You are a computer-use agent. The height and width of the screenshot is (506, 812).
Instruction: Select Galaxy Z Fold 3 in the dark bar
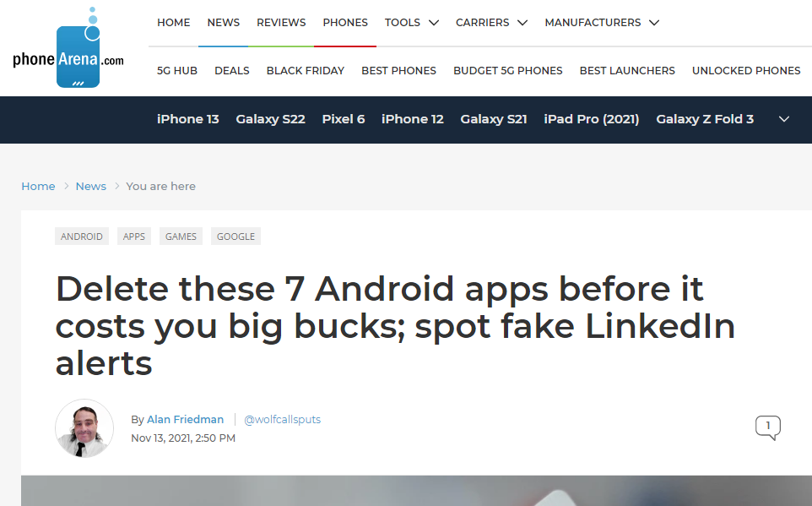tap(705, 119)
